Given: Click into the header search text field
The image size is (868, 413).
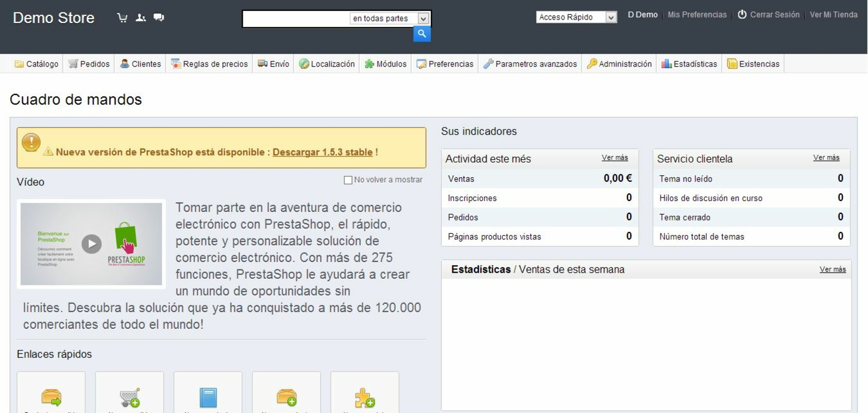Looking at the screenshot, I should pos(296,19).
